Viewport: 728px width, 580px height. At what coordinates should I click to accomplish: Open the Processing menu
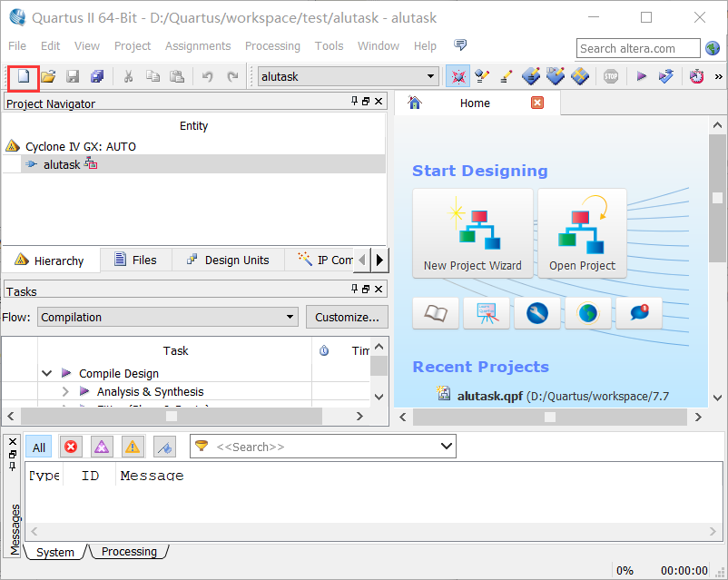(272, 46)
